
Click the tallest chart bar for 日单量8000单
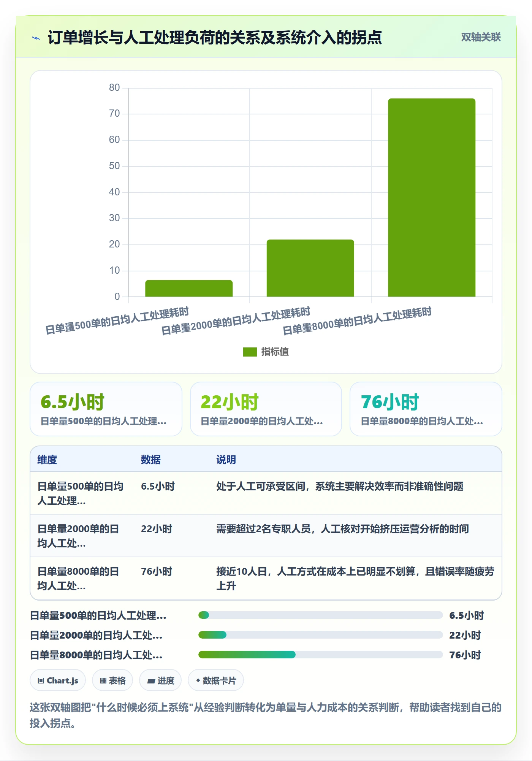[x=432, y=198]
